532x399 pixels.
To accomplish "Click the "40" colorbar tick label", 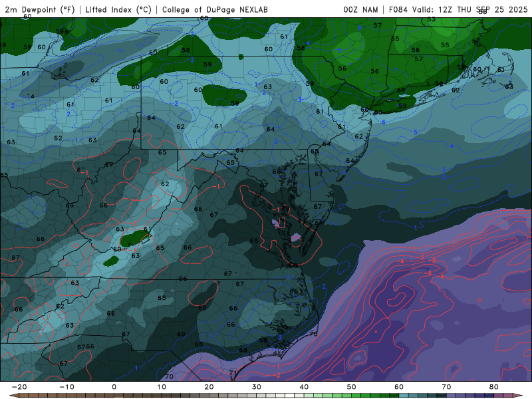I will pyautogui.click(x=304, y=387).
